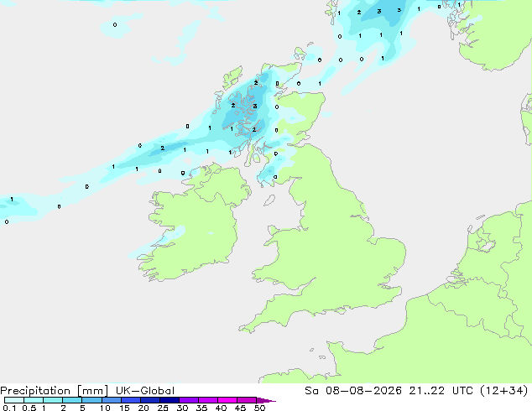Click the "30" legend scale label
Viewport: 532px width, 411px height.
182,408
